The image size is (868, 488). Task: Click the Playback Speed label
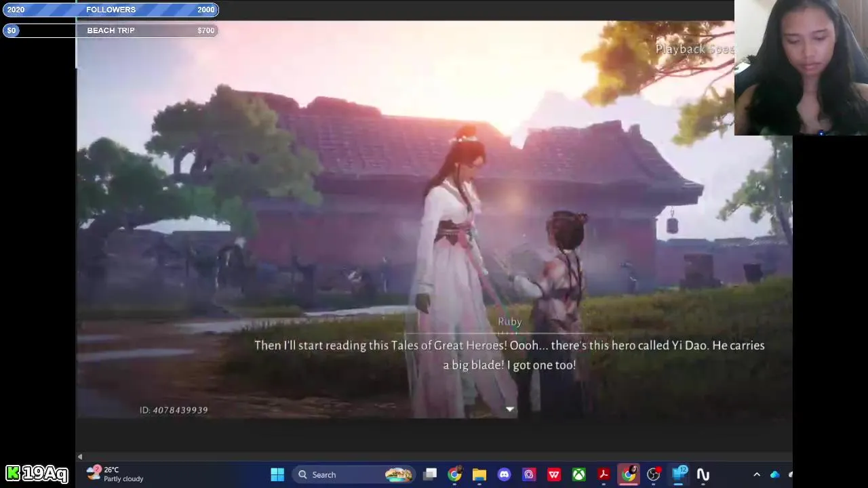694,49
